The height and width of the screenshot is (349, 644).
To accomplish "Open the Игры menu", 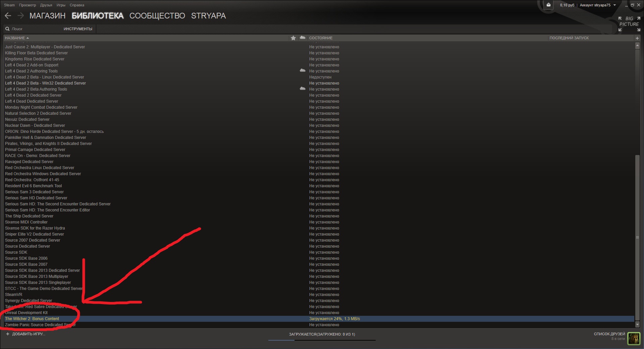I will point(61,5).
